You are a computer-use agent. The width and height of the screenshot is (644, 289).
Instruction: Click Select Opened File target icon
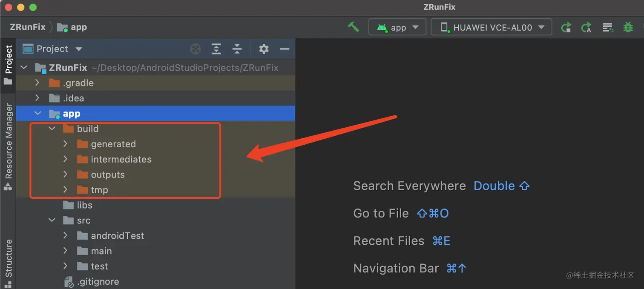pos(195,49)
